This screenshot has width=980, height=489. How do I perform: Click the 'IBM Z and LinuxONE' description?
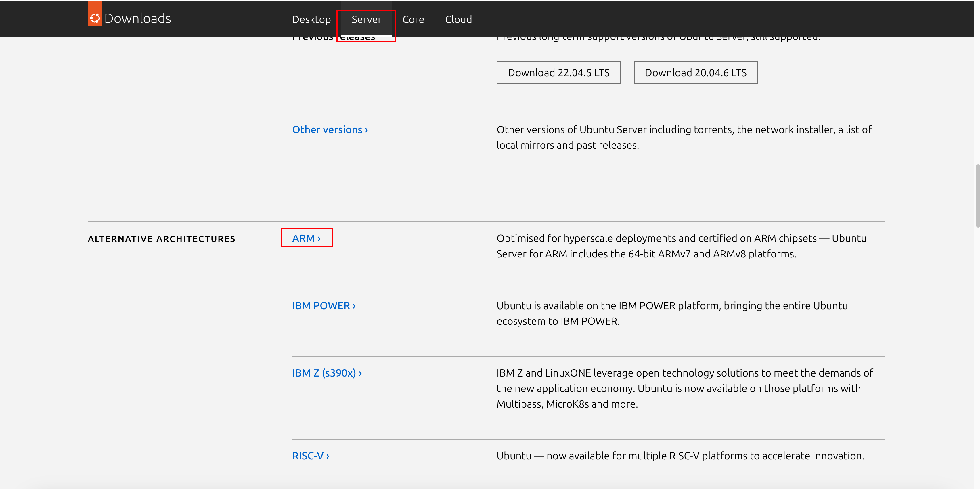point(685,389)
